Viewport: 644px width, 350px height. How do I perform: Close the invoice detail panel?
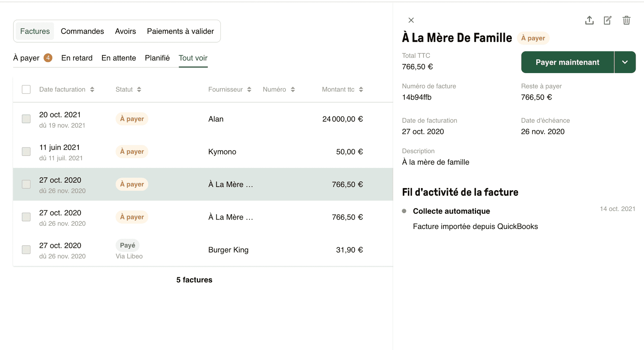pos(411,20)
